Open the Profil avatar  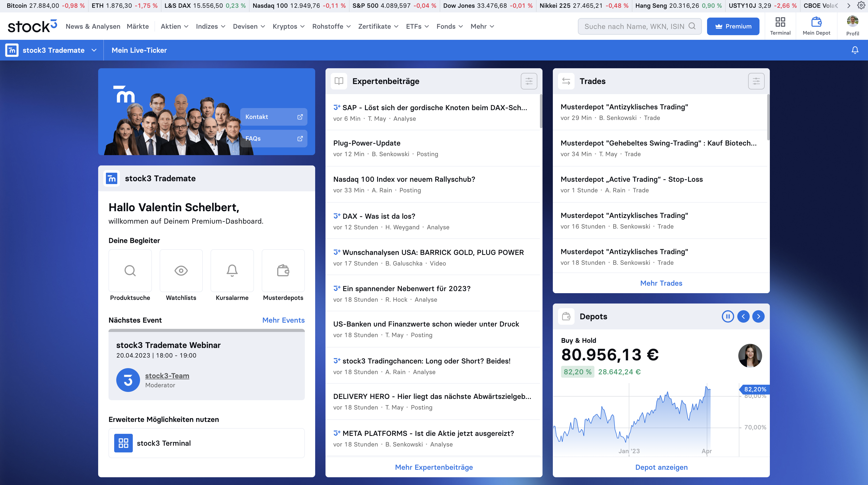853,21
